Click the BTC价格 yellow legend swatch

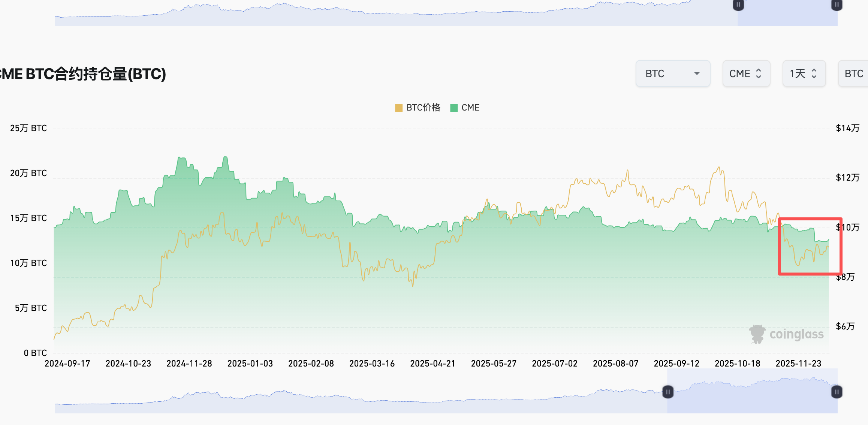pyautogui.click(x=399, y=108)
